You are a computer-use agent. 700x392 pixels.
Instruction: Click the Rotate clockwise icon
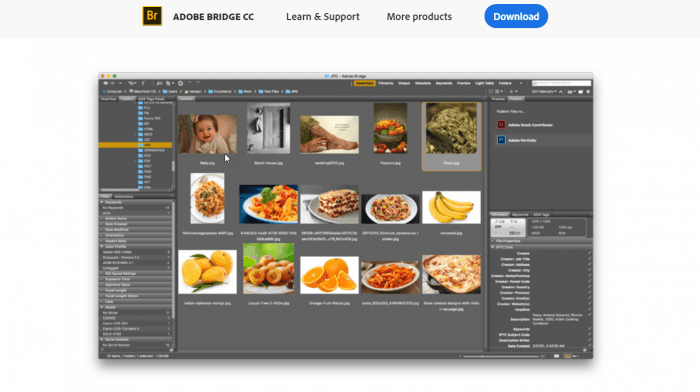(x=197, y=83)
